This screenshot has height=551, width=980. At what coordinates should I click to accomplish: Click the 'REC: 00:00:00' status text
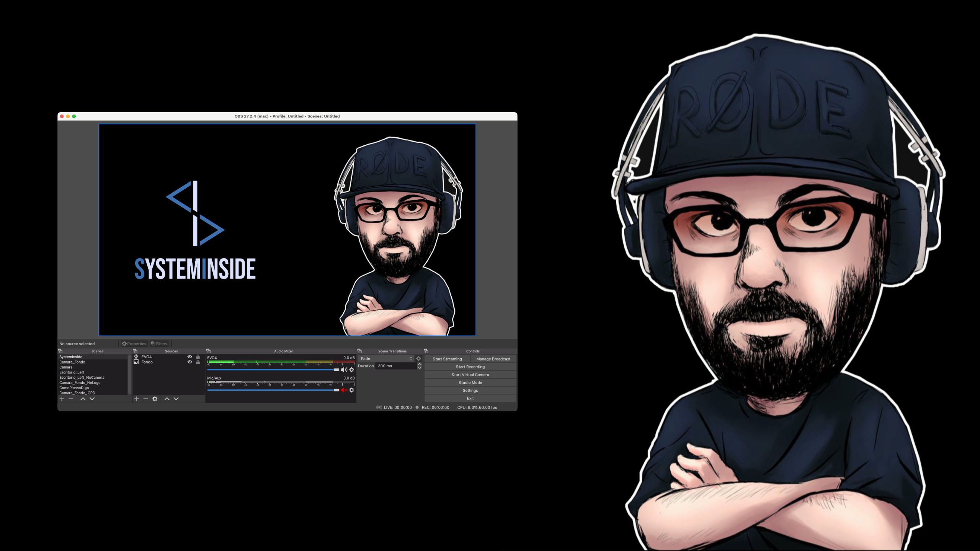pos(435,408)
